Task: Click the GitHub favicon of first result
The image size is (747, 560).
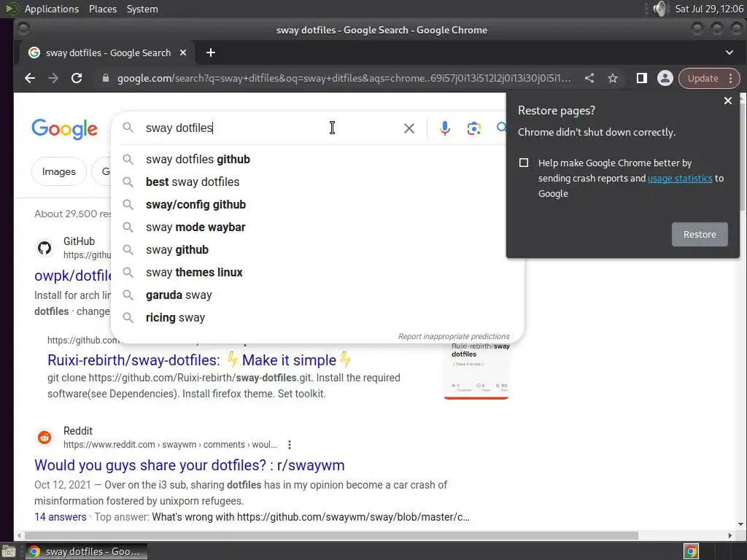Action: click(x=44, y=248)
